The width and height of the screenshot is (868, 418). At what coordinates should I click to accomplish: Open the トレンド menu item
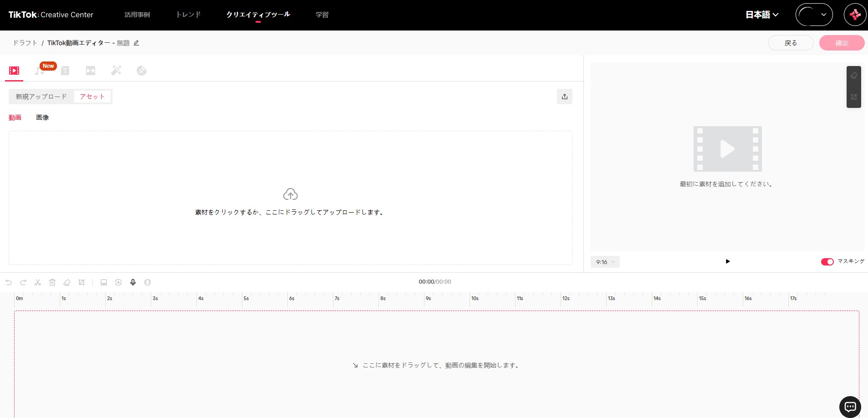pos(188,15)
